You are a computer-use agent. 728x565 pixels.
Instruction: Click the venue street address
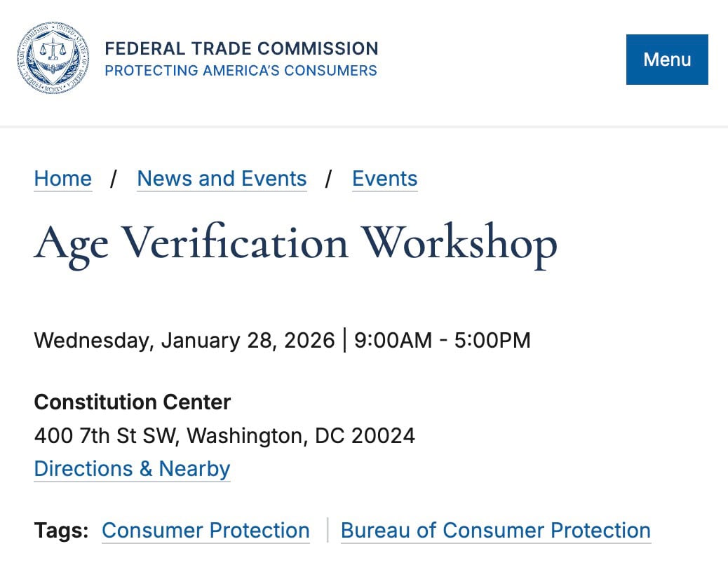[x=224, y=435]
